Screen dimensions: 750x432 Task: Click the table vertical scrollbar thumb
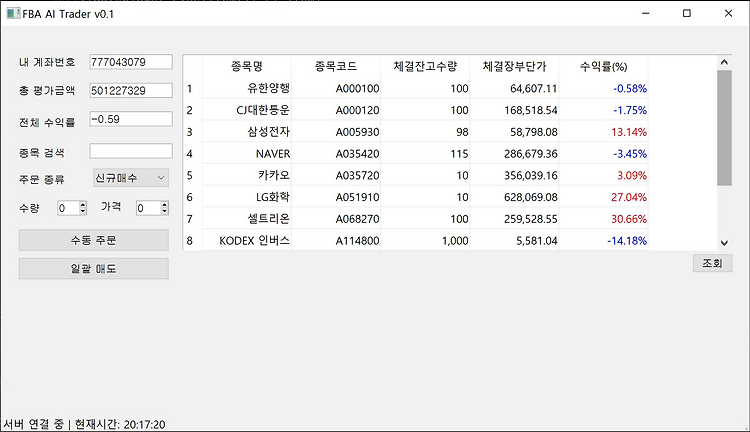click(x=724, y=128)
